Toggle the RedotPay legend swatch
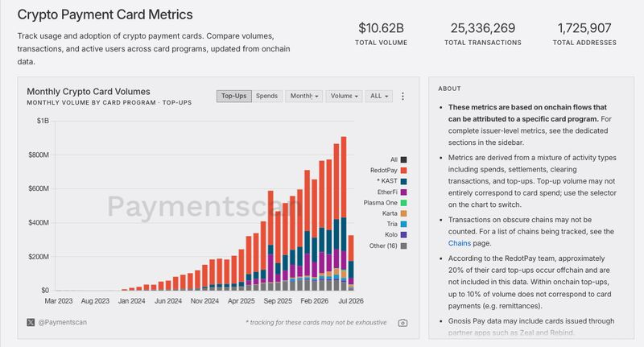Viewport: 644px width, 347px height. [x=404, y=171]
